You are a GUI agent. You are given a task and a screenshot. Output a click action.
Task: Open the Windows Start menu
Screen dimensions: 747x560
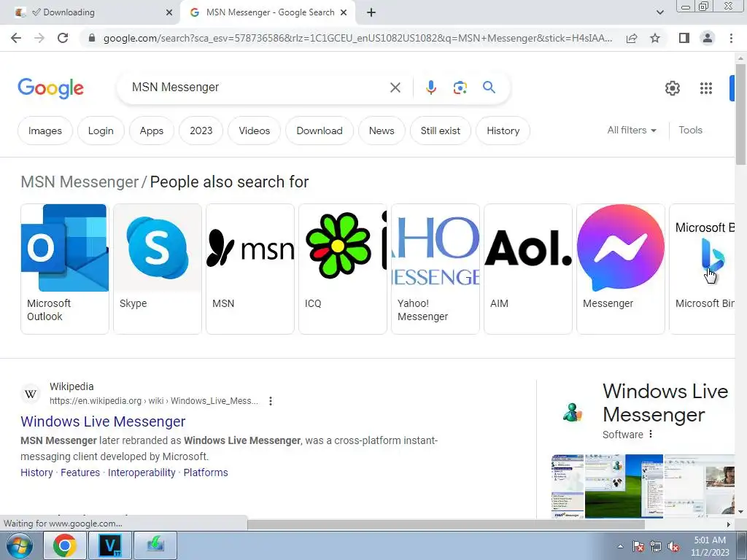click(x=19, y=545)
